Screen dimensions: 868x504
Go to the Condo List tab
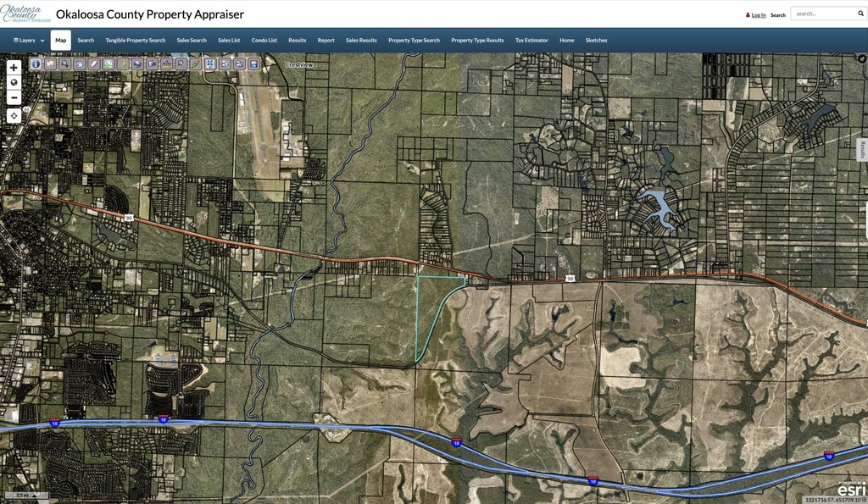click(264, 40)
